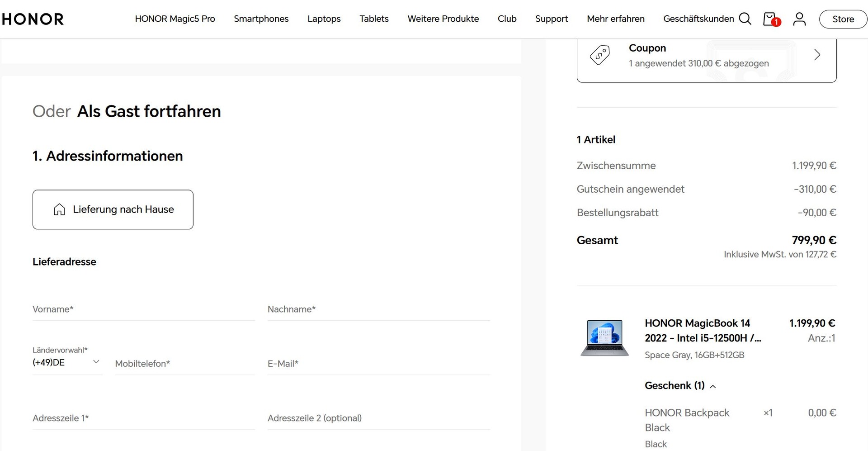Go to Geschäftskunden section
Screen dimensions: 868x451
(x=698, y=19)
